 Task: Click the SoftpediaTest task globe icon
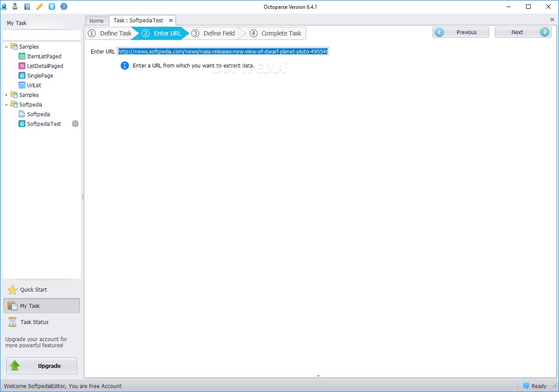click(x=22, y=124)
